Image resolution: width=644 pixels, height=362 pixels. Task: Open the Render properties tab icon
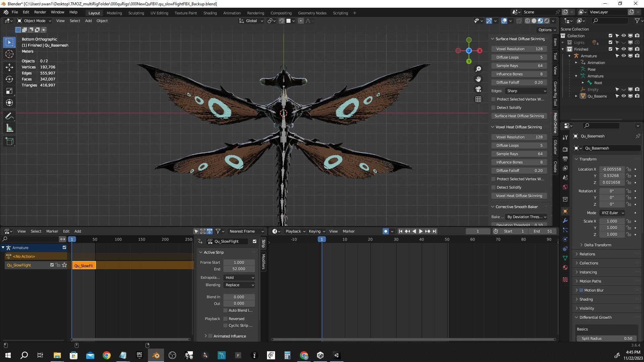pyautogui.click(x=565, y=149)
